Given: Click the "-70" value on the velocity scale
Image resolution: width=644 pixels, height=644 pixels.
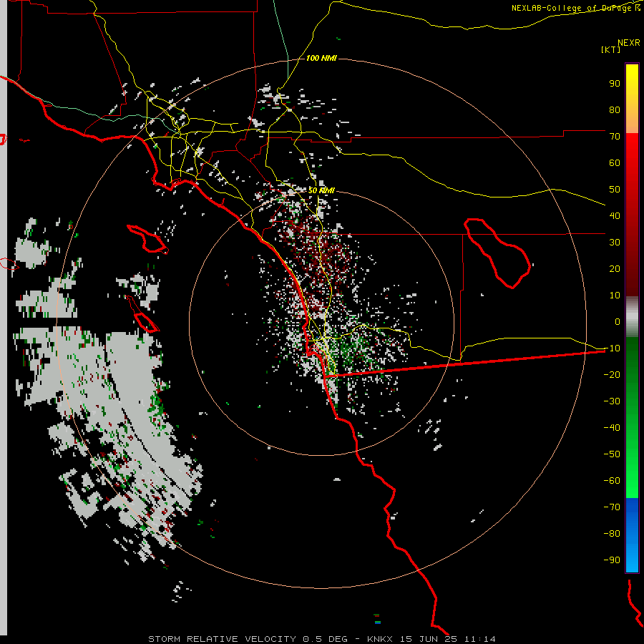Looking at the screenshot, I should (612, 507).
